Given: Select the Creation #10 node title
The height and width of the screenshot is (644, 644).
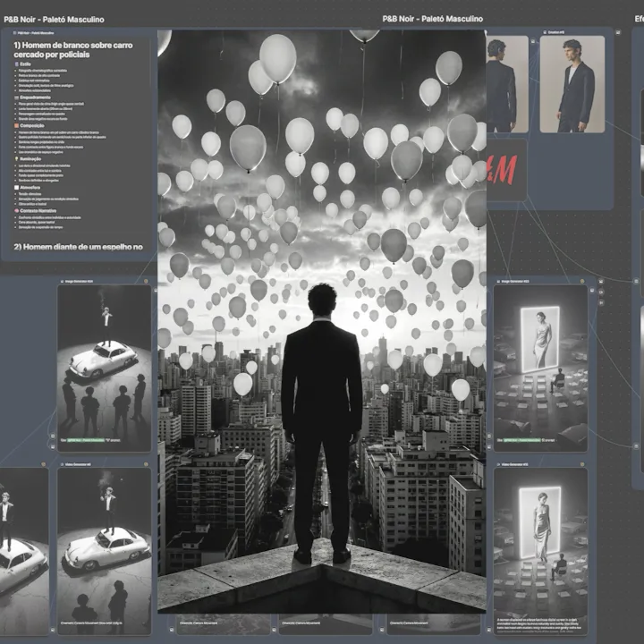Looking at the screenshot, I should 556,32.
